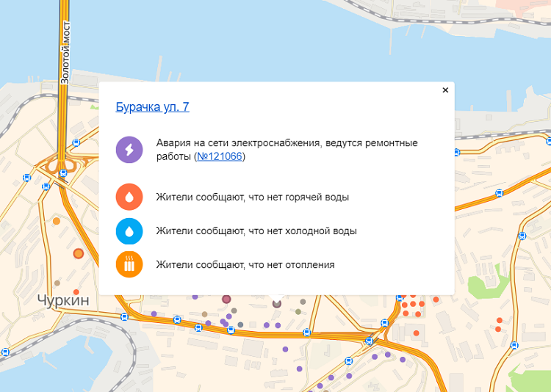
Task: Close the address info popup
Action: (x=445, y=90)
